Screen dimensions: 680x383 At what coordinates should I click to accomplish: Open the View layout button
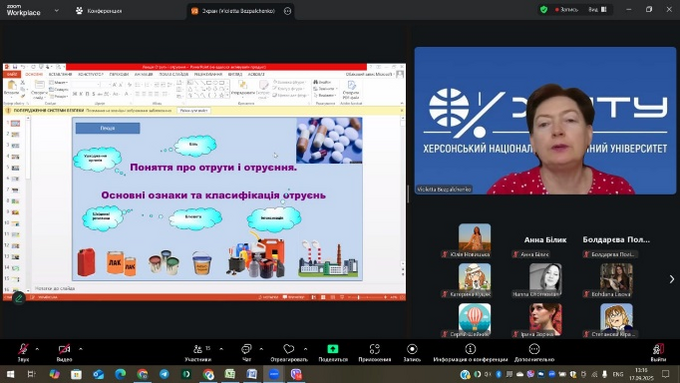coord(598,9)
